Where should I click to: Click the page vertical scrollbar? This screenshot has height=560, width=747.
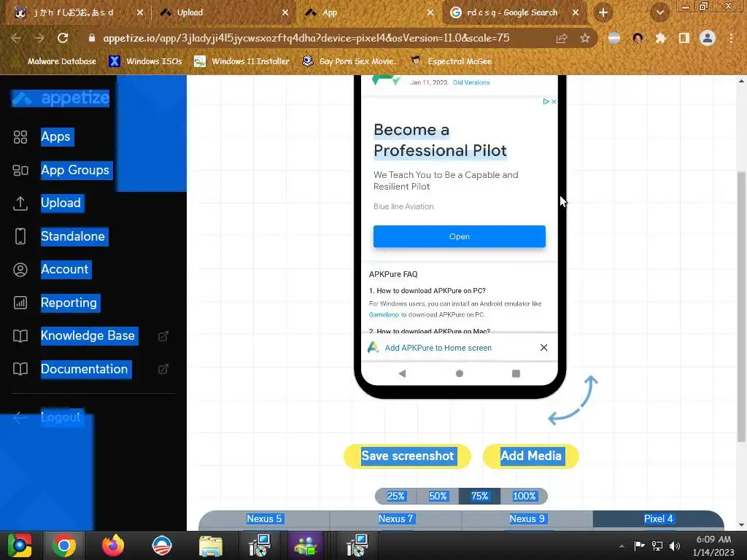[x=741, y=307]
